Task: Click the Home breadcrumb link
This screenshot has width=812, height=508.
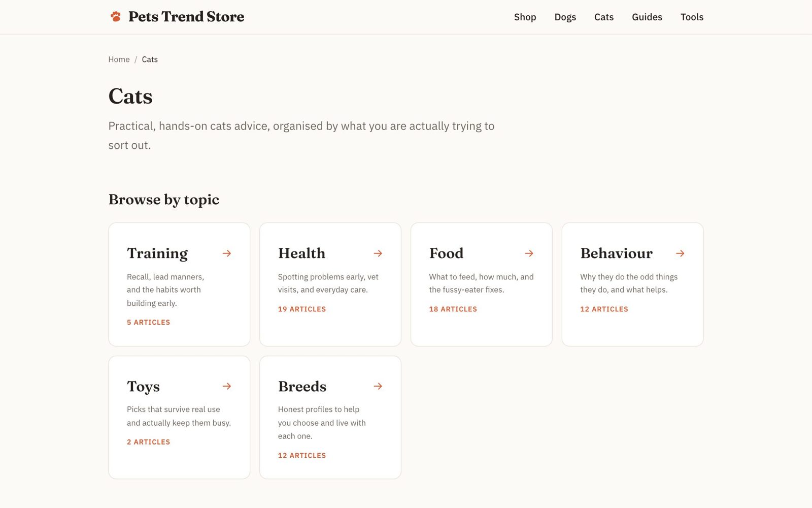Action: [119, 59]
